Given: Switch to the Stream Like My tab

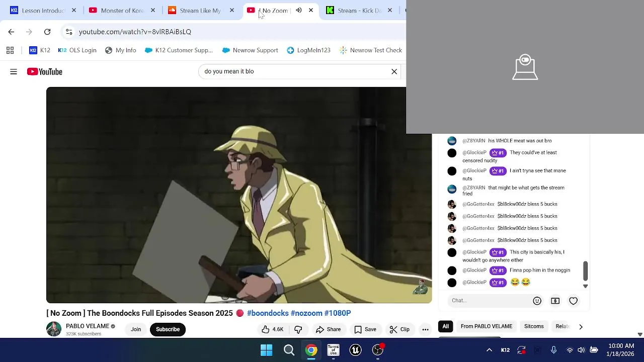Looking at the screenshot, I should point(201,11).
